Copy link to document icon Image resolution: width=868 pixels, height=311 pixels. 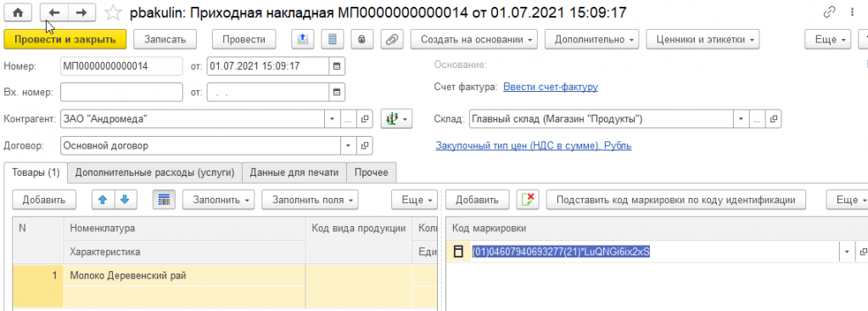(x=829, y=12)
